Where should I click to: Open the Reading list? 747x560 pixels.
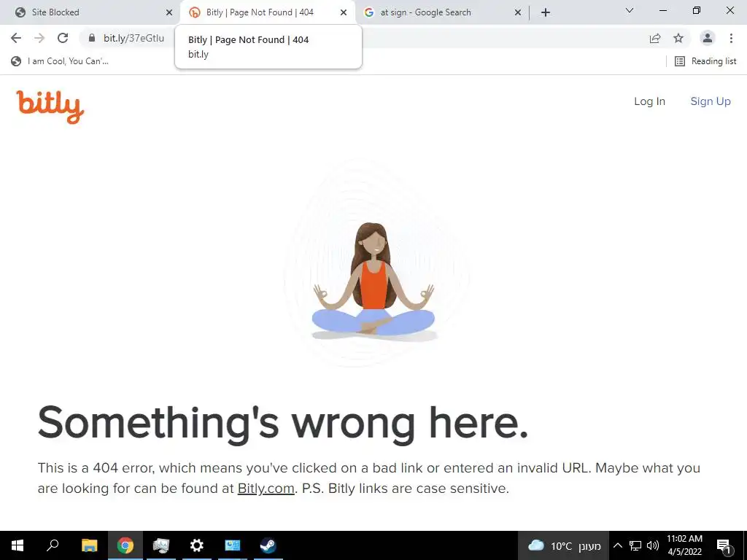pyautogui.click(x=705, y=61)
